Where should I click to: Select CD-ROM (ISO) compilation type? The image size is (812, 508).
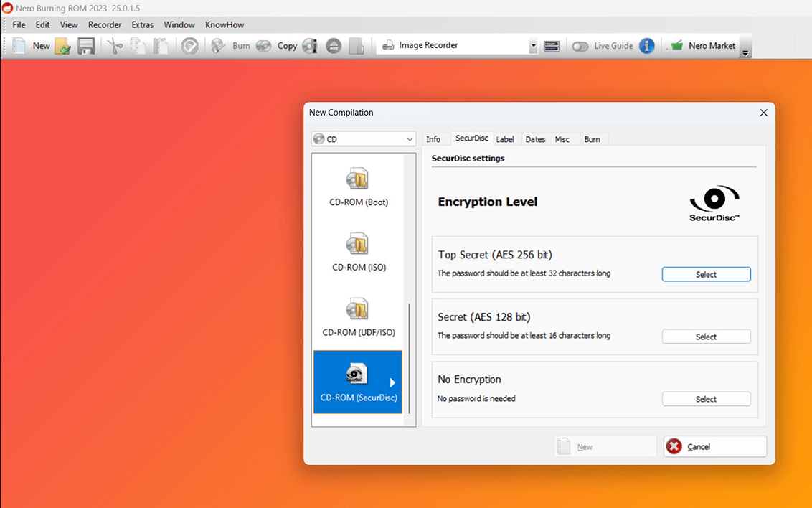[x=359, y=252]
